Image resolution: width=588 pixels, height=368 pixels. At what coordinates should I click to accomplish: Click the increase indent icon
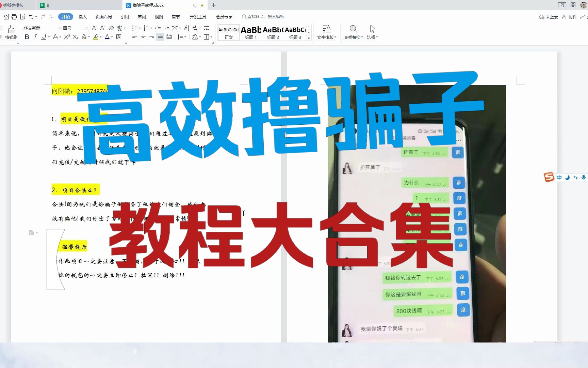click(x=166, y=28)
